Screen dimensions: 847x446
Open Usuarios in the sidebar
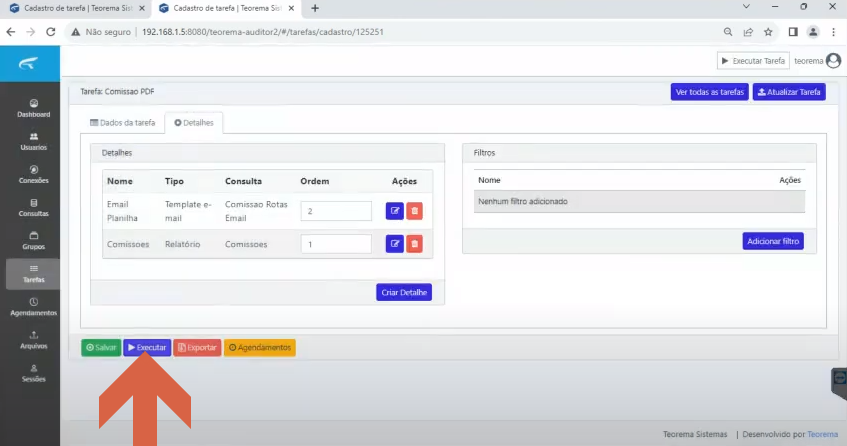tap(33, 141)
